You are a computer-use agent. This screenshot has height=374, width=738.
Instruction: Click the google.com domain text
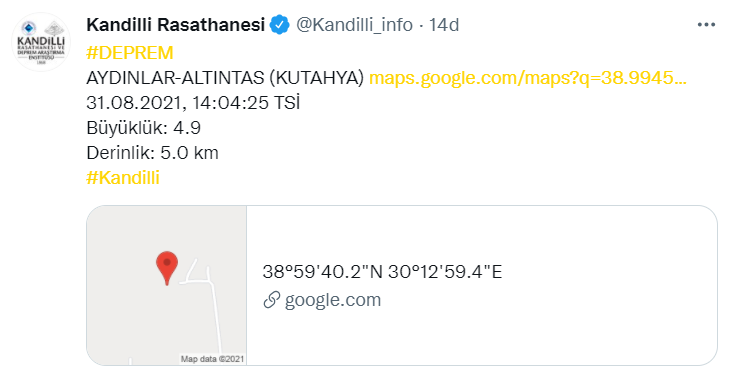(333, 300)
